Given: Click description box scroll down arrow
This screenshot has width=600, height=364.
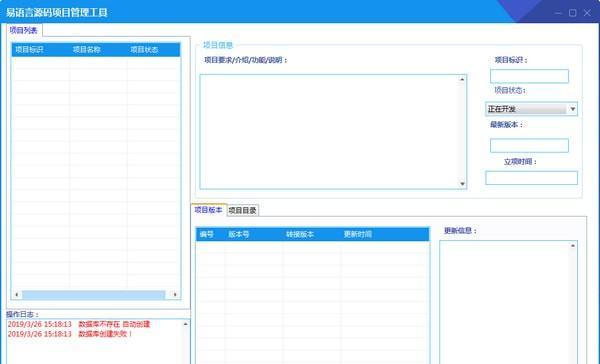Looking at the screenshot, I should 462,184.
